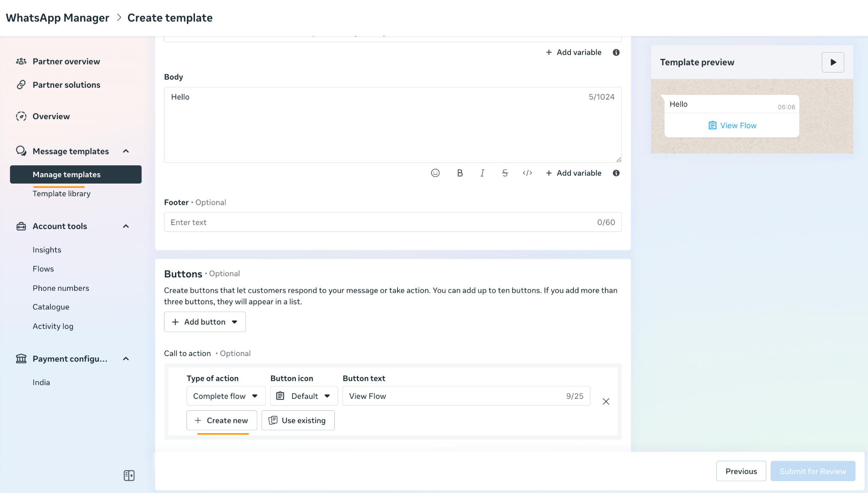
Task: Collapse the Message templates section
Action: [126, 151]
